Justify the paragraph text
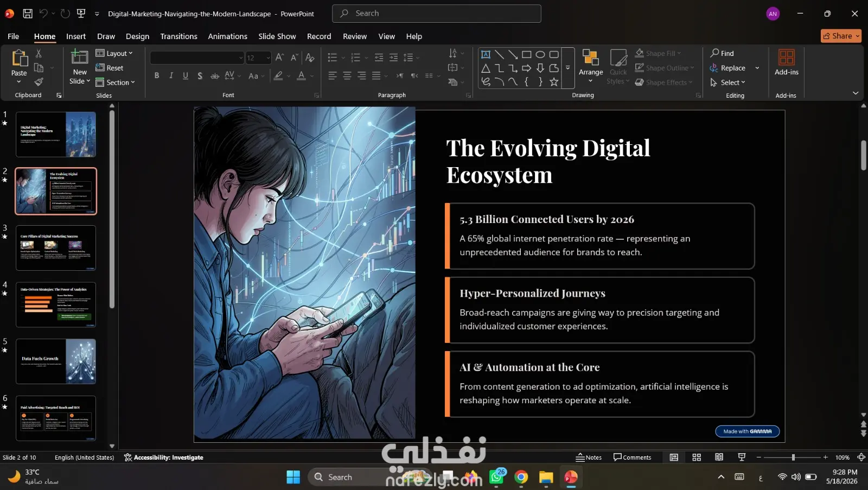Screen dimensions: 868x490 pos(376,76)
